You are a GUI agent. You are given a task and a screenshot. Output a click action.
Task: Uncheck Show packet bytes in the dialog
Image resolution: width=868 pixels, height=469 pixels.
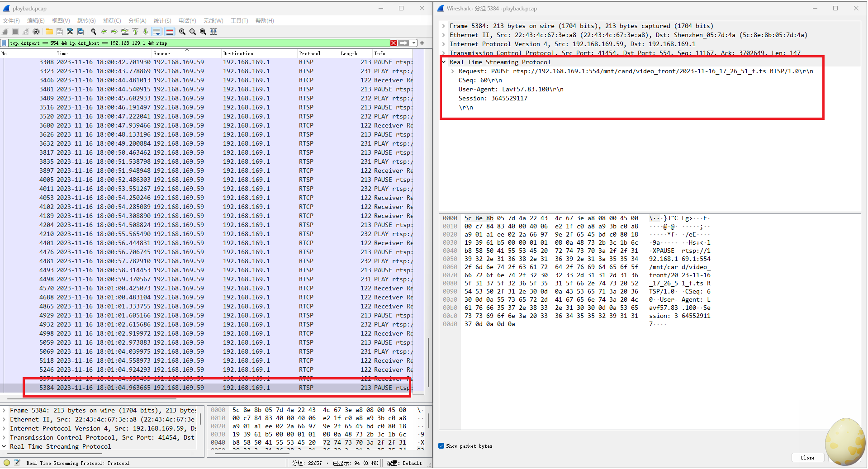(441, 445)
